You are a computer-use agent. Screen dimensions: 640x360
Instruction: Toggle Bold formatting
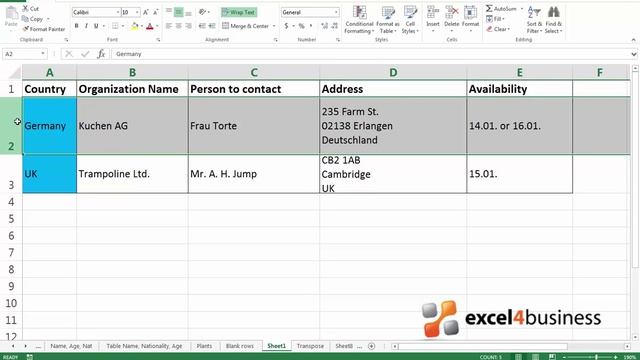coord(76,26)
